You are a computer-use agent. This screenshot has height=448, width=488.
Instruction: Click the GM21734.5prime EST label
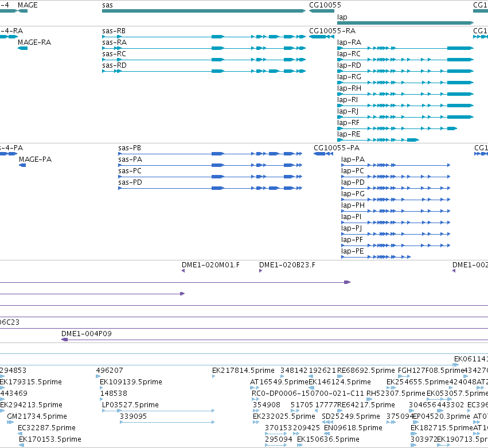point(37,416)
